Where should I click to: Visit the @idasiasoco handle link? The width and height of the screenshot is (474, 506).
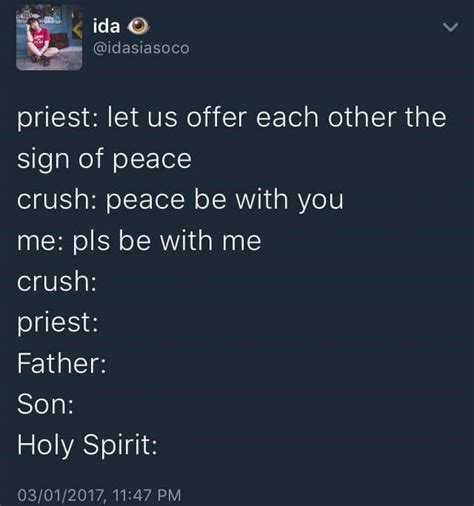(x=141, y=48)
